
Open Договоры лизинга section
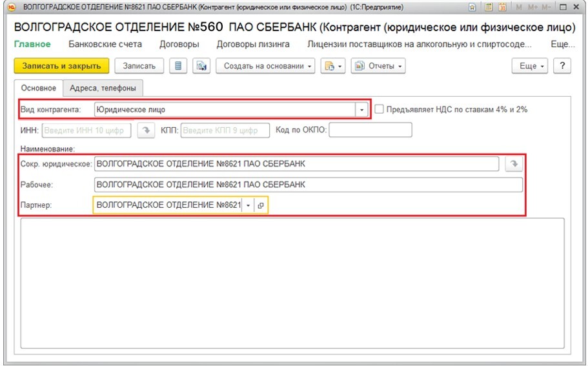[253, 45]
